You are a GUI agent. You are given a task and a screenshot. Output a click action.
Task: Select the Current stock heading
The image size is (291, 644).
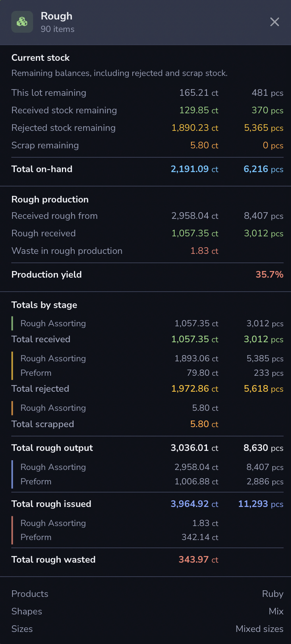(40, 58)
